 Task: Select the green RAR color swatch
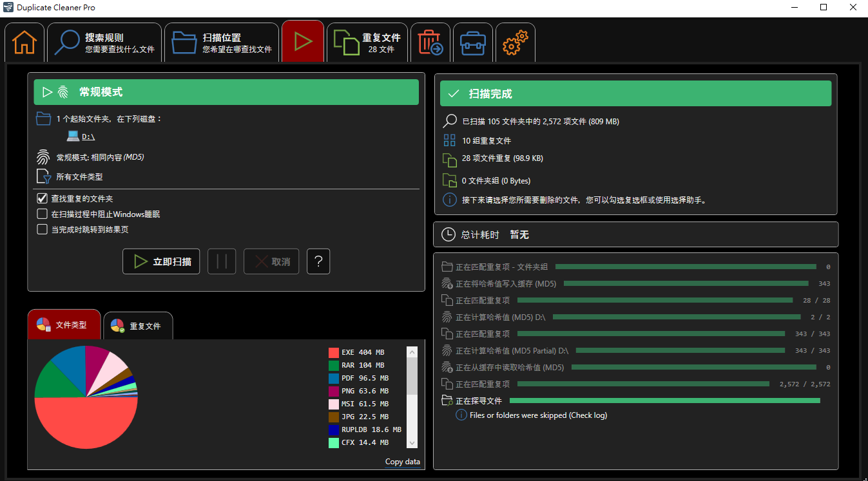coord(333,365)
